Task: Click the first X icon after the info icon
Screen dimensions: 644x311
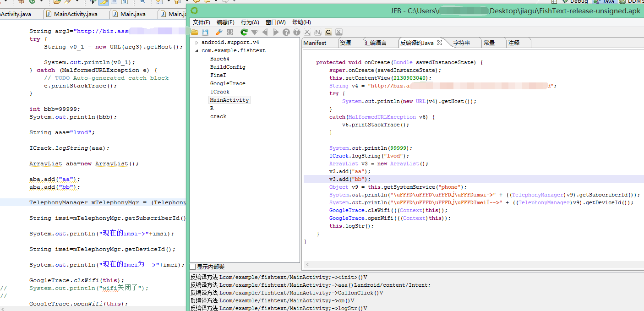Action: click(x=307, y=32)
